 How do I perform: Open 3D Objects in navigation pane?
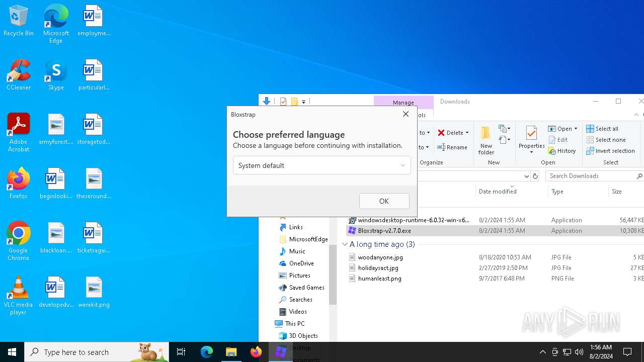click(x=303, y=336)
